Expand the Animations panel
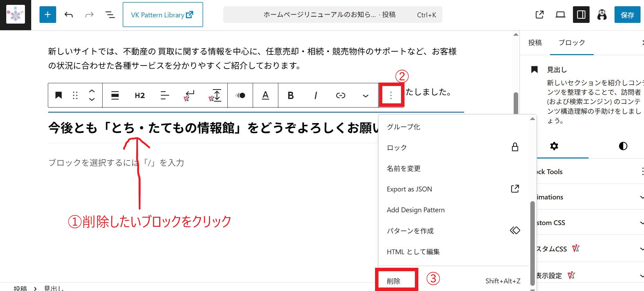The width and height of the screenshot is (644, 291). 589,197
